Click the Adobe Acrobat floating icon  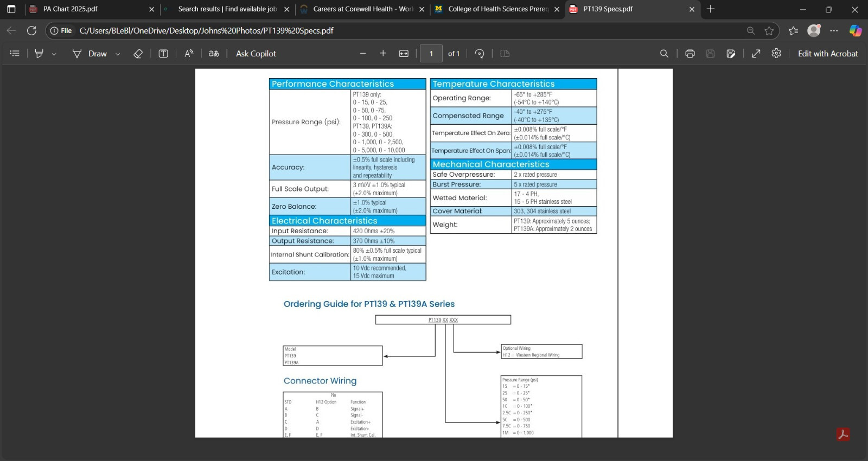pyautogui.click(x=843, y=434)
